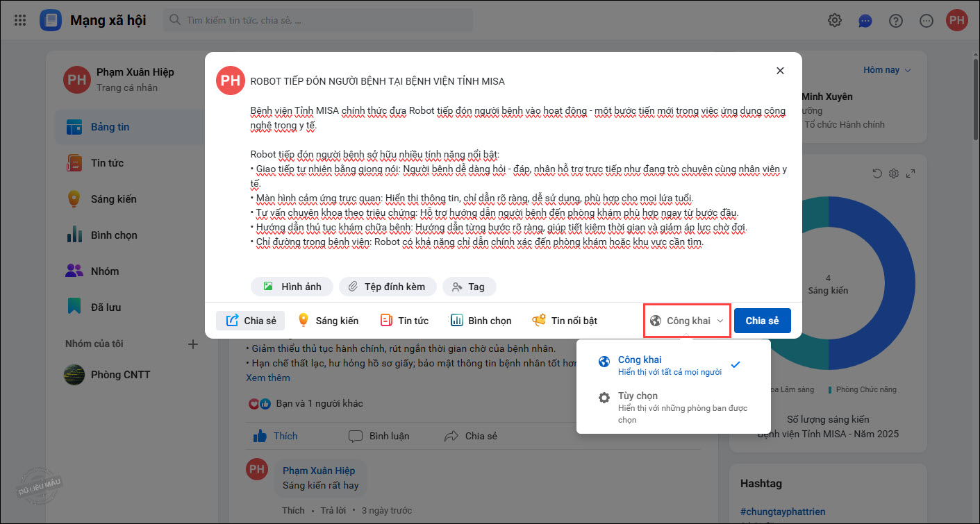Click the Đã lưu bookmark sidebar icon
This screenshot has height=524, width=980.
(74, 306)
